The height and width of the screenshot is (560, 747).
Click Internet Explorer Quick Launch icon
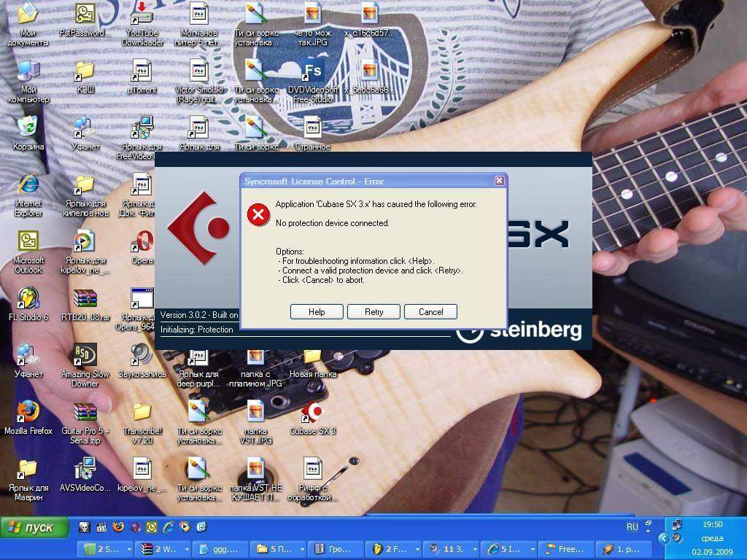coord(169,526)
